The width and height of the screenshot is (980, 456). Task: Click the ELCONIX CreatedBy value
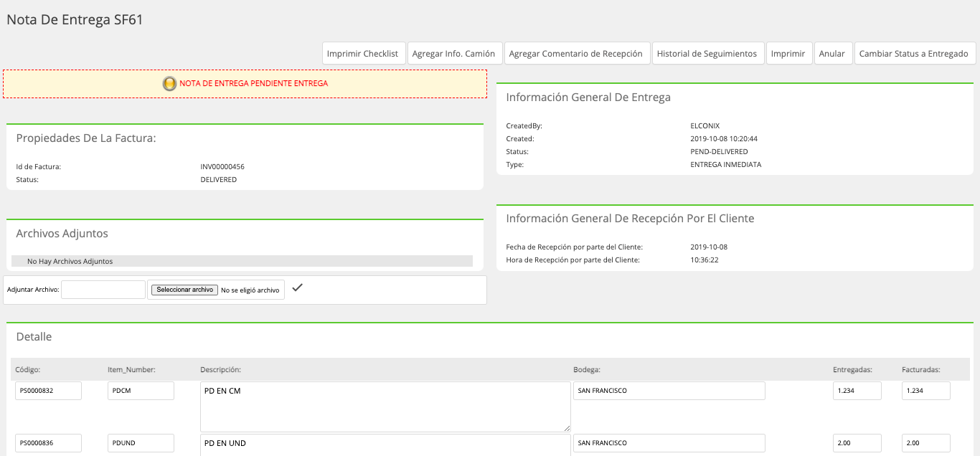[705, 126]
